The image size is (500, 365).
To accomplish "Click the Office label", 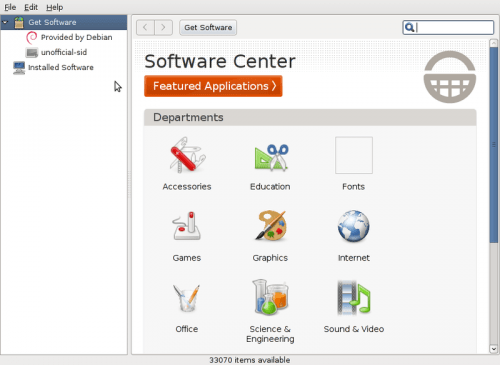I will click(187, 329).
